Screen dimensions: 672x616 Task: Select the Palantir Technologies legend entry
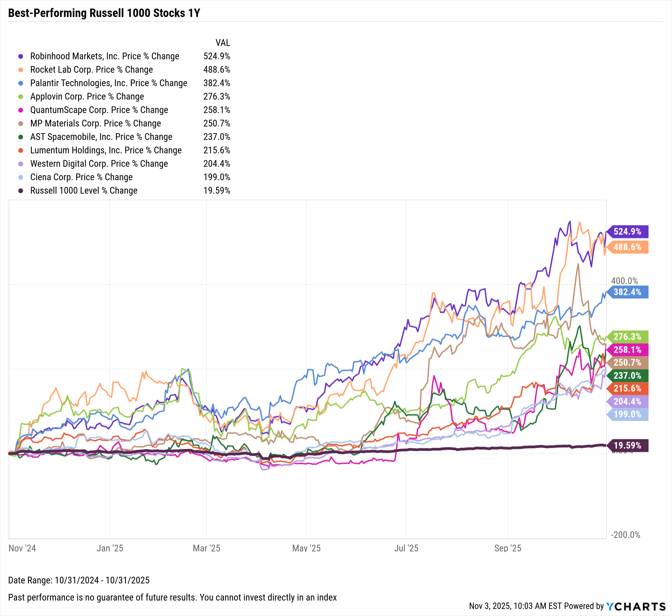[x=109, y=83]
